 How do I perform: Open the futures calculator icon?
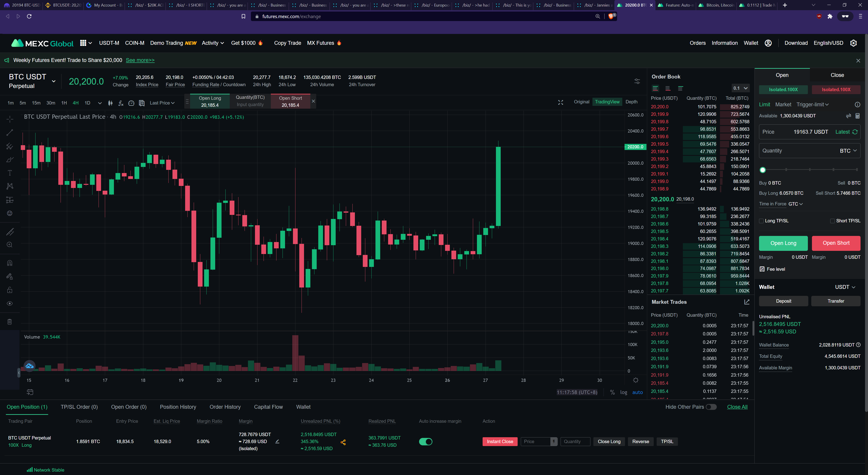click(857, 116)
